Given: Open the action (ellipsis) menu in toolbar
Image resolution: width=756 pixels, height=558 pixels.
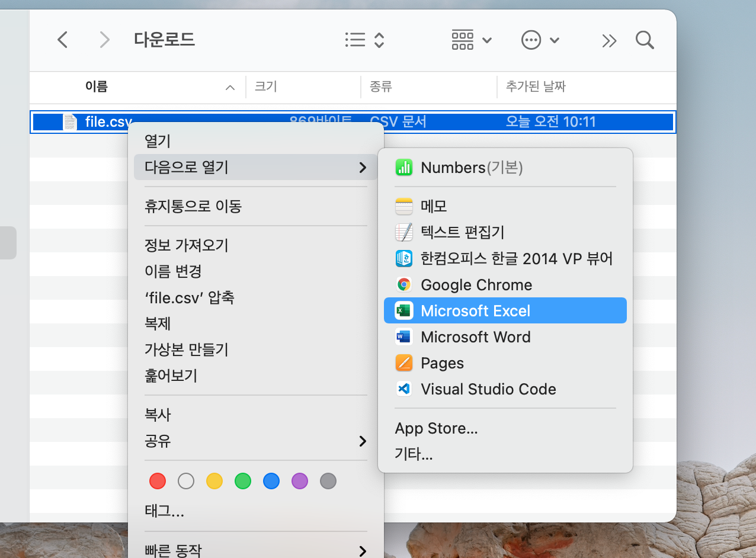Looking at the screenshot, I should pyautogui.click(x=540, y=40).
